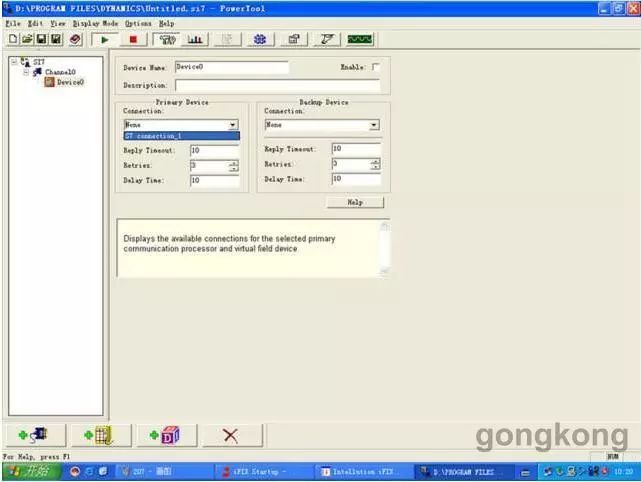Open the Backup Device Connection dropdown
Screen dimensions: 641x482
pos(374,125)
